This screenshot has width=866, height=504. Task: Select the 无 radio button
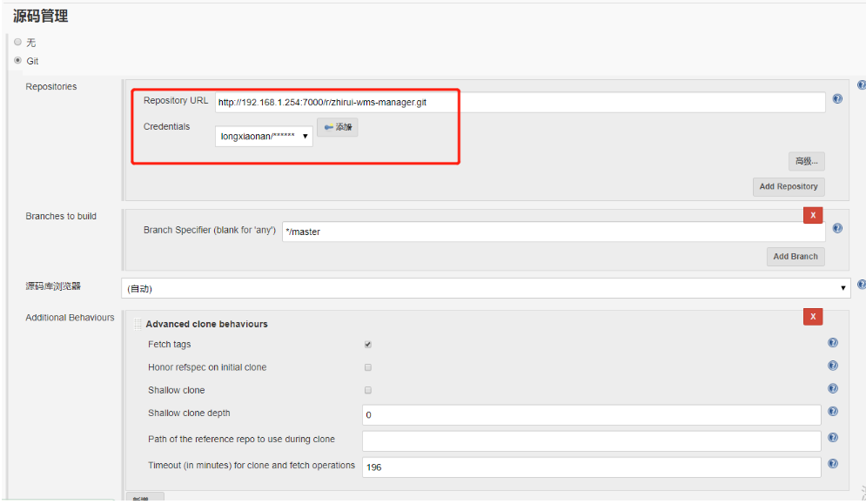click(x=17, y=41)
